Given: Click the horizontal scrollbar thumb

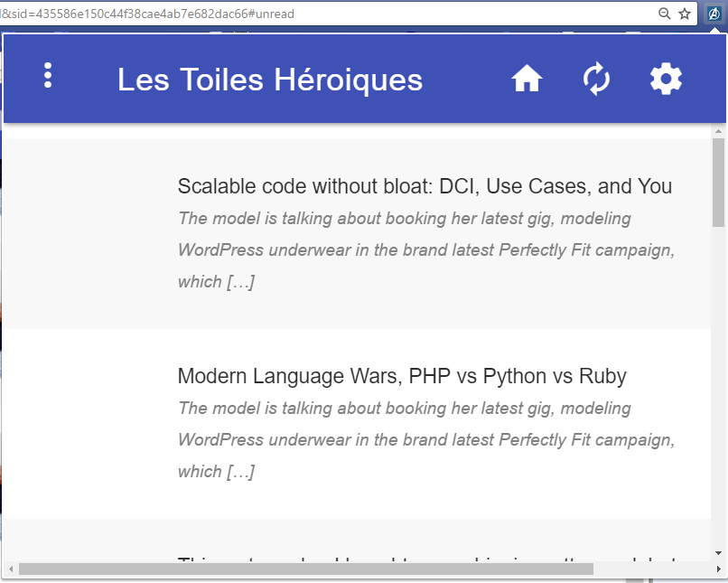Looking at the screenshot, I should tap(305, 569).
